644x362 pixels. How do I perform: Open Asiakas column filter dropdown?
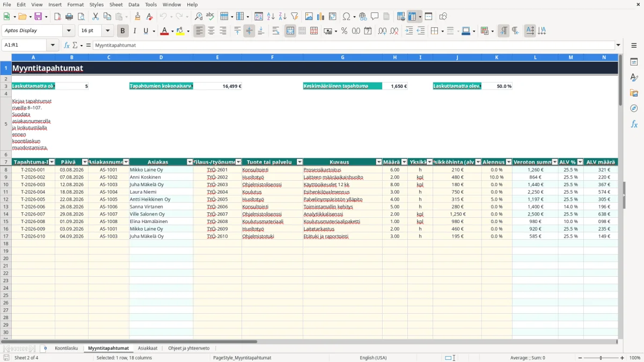pos(189,162)
